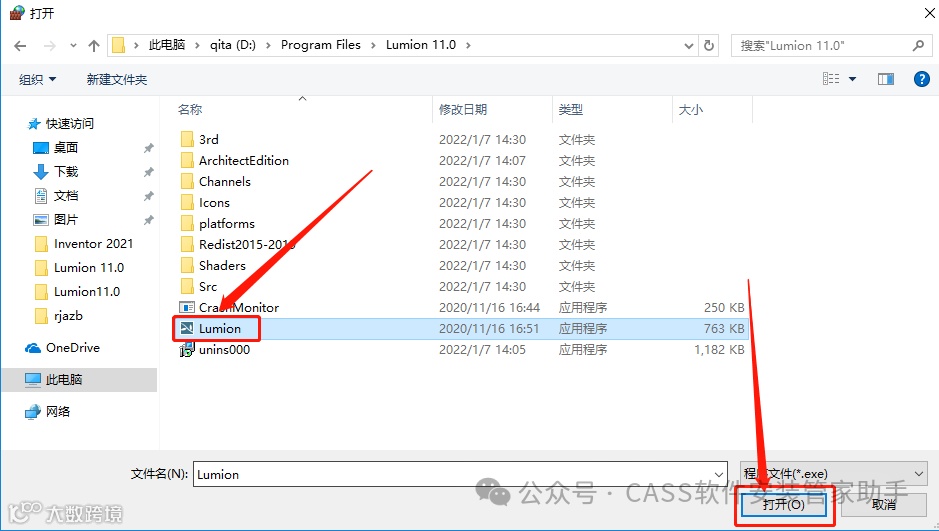
Task: Open the view options dropdown arrow
Action: tap(852, 79)
